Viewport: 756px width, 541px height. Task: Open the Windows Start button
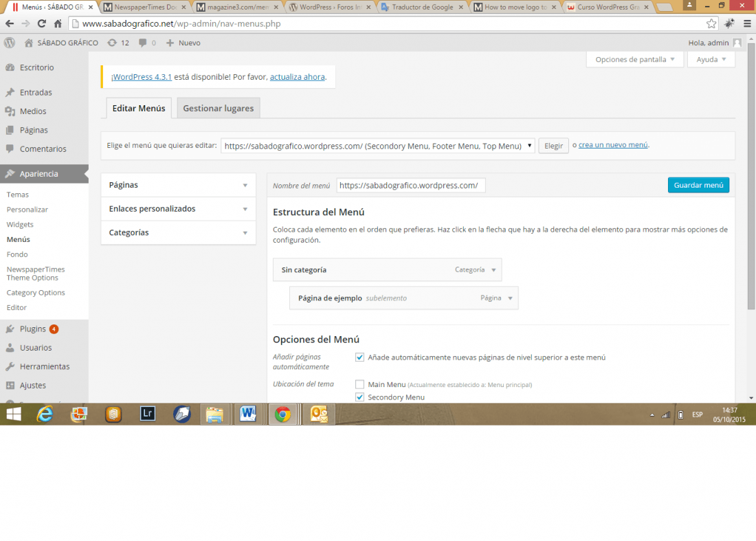(x=14, y=415)
